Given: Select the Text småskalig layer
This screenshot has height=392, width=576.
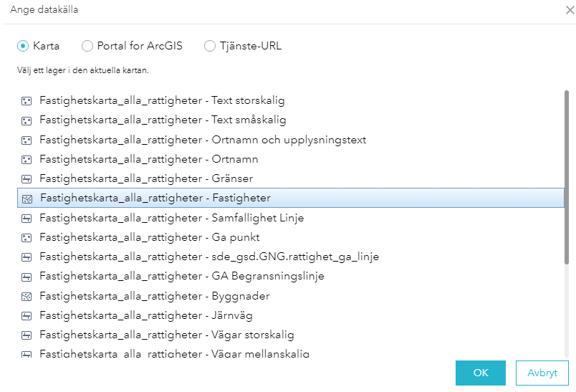Looking at the screenshot, I should click(163, 120).
